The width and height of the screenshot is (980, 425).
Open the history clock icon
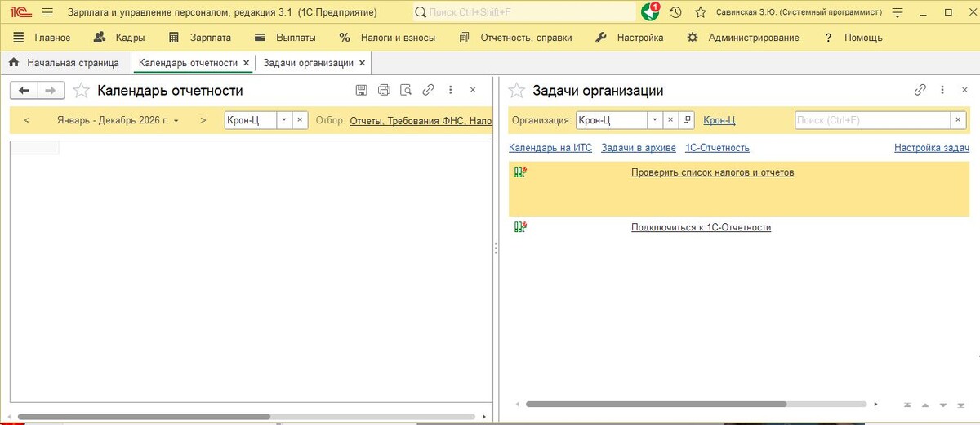coord(675,12)
